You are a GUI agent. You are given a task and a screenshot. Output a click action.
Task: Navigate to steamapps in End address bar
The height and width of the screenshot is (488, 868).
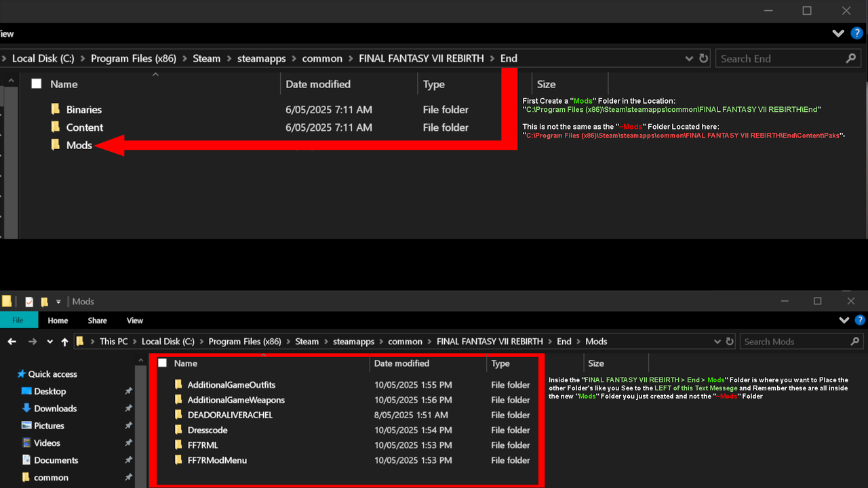click(x=262, y=58)
